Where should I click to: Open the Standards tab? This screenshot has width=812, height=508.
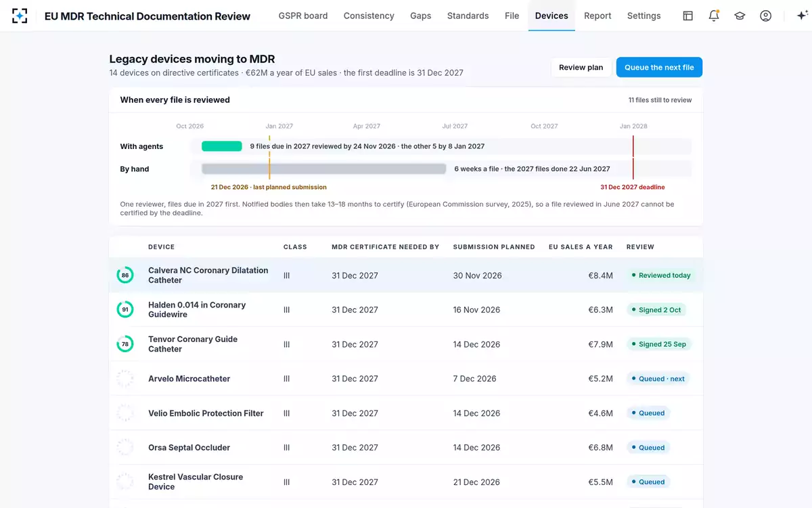point(468,16)
